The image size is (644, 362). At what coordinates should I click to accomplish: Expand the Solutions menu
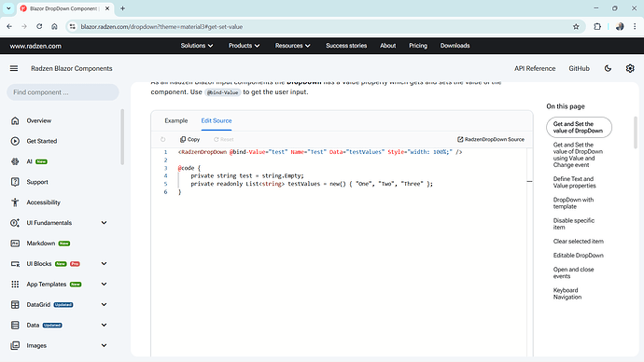[x=197, y=46]
